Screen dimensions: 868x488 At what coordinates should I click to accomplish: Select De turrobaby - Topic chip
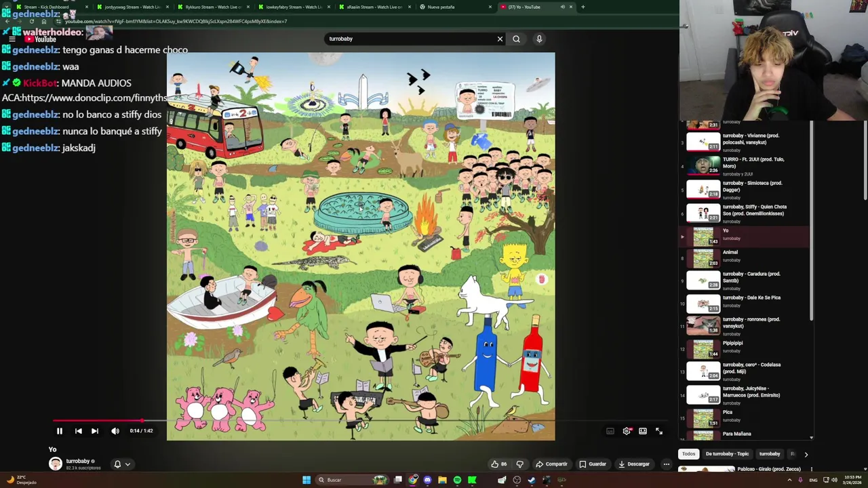[x=727, y=454]
